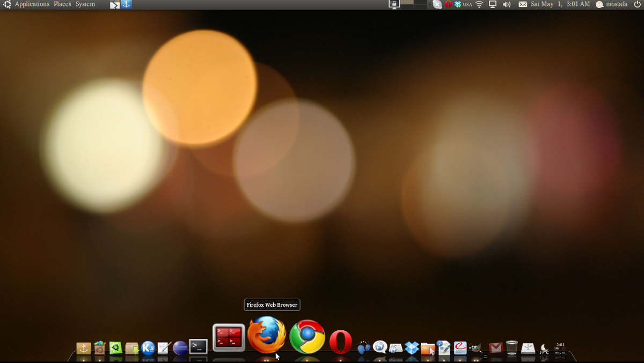Expand the wireless network menu
The width and height of the screenshot is (644, 363).
pos(479,4)
